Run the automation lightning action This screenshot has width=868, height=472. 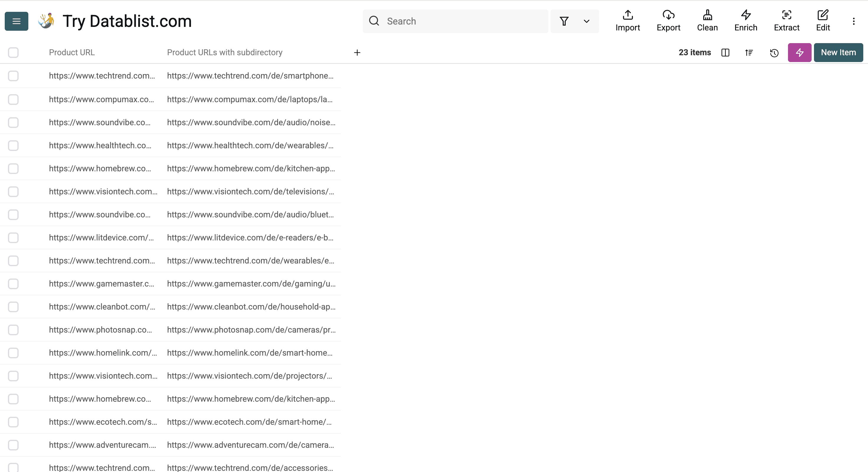pyautogui.click(x=799, y=53)
